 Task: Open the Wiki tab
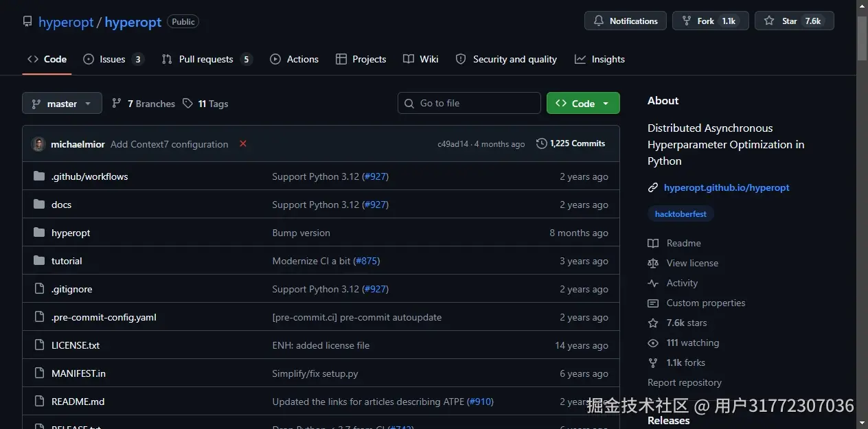pos(421,59)
